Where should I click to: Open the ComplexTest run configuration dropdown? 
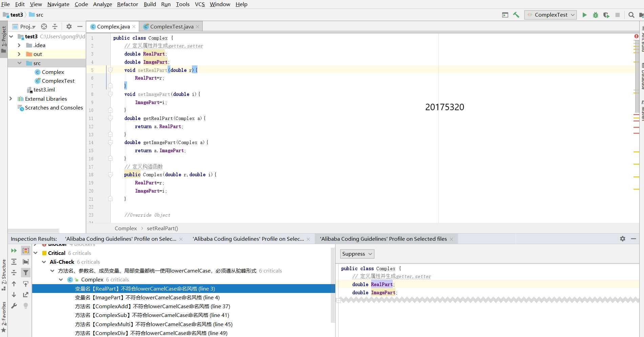coord(551,15)
